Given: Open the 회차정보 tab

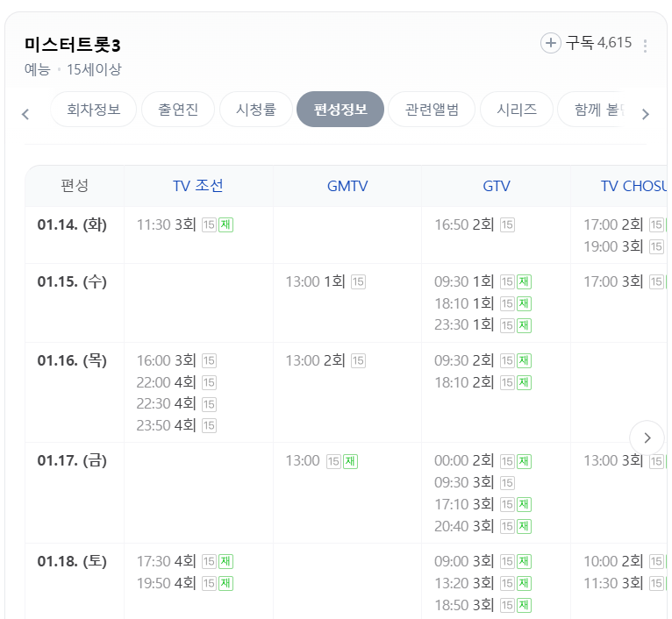Looking at the screenshot, I should click(x=93, y=110).
